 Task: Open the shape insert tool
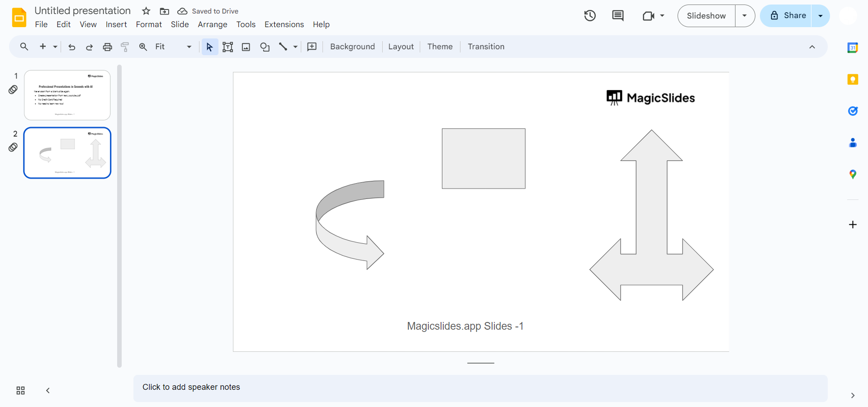point(265,47)
